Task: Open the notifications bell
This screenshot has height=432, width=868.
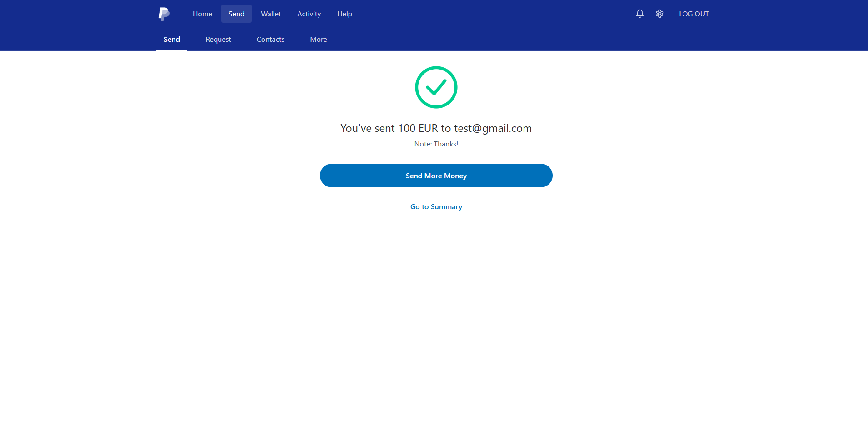Action: [x=639, y=14]
